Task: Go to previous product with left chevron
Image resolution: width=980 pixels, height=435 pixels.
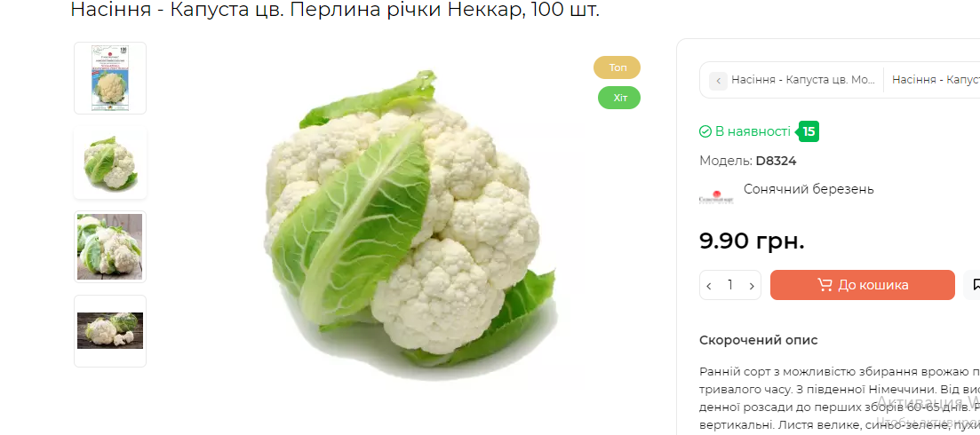Action: 718,81
